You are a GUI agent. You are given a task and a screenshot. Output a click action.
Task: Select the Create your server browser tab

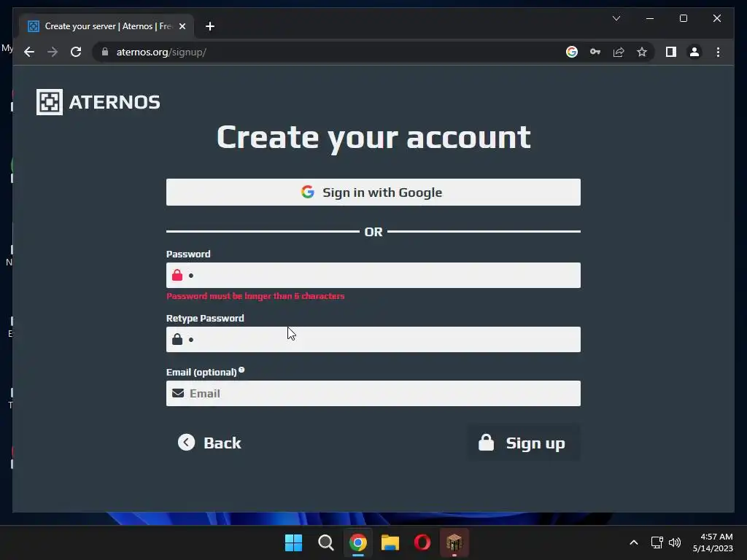(107, 26)
